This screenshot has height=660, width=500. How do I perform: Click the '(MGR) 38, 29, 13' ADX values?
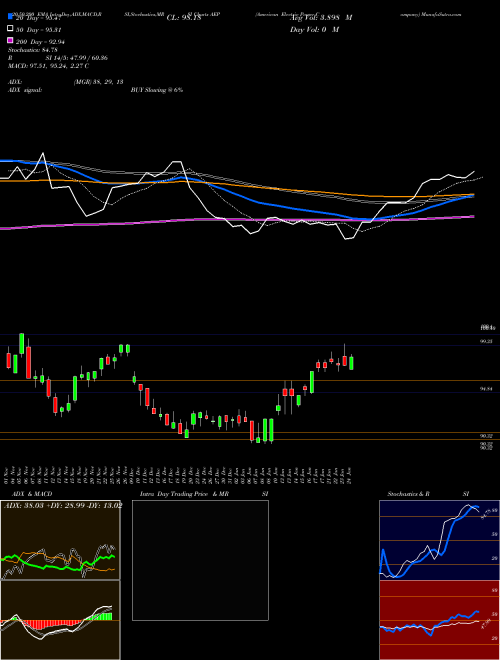coord(98,82)
